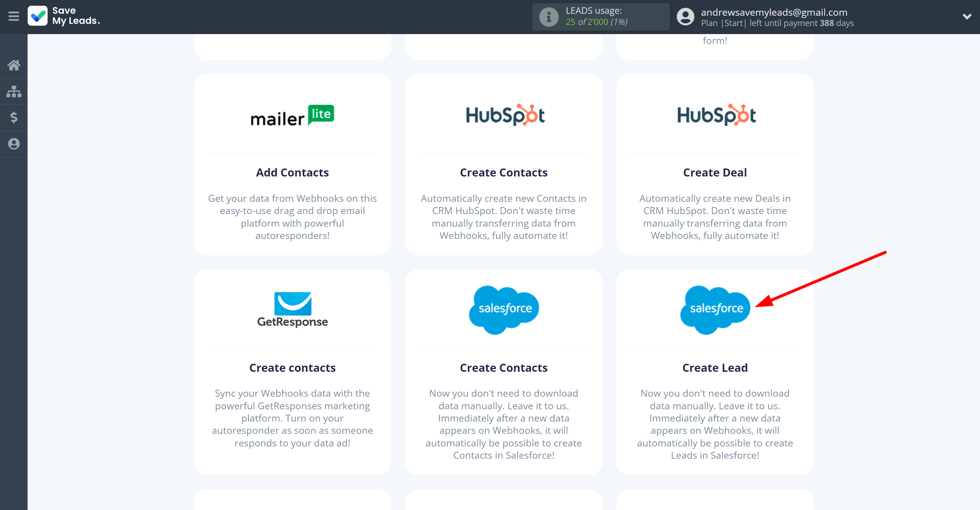The image size is (980, 510).
Task: Click the Salesforce Create Contacts title
Action: (504, 368)
